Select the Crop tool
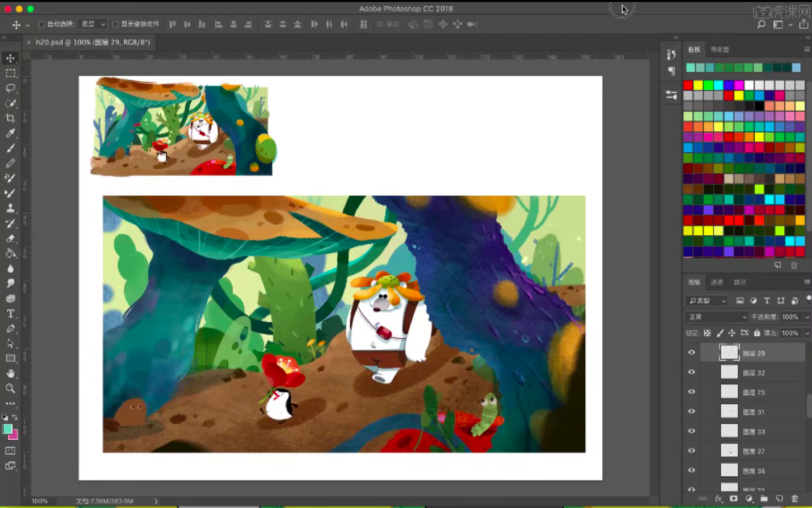Image resolution: width=812 pixels, height=508 pixels. pos(11,118)
